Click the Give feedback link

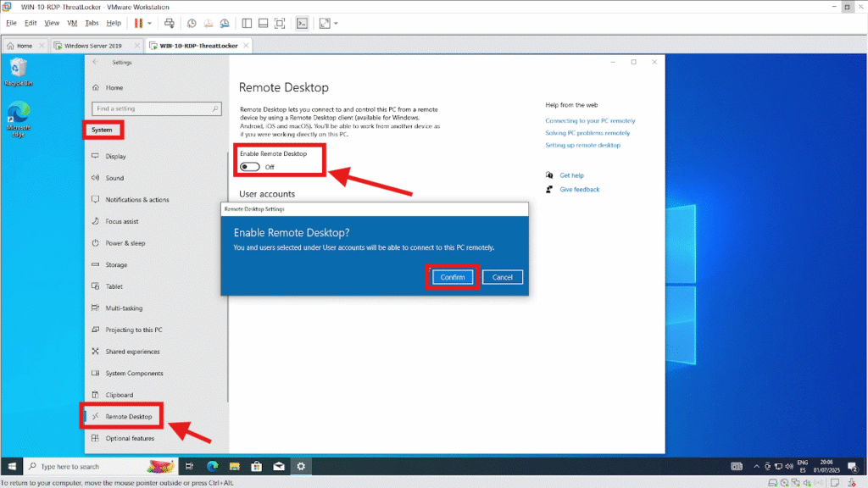[x=580, y=189]
